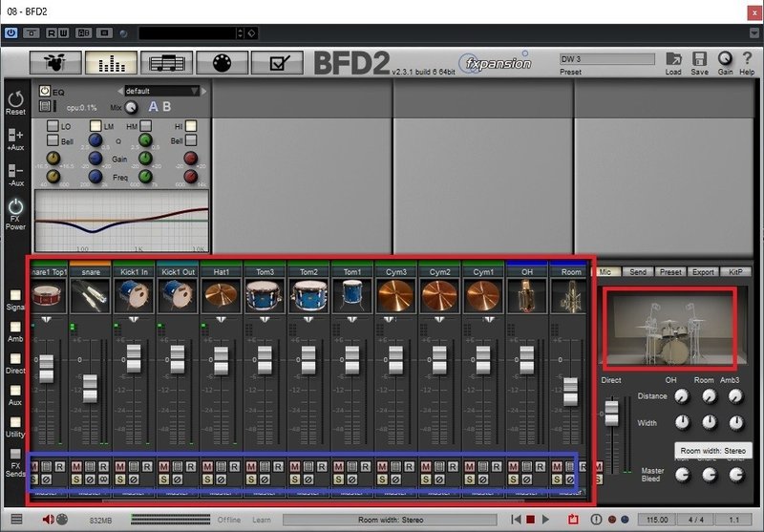Toggle the low Bell shape box
The image size is (764, 532).
click(x=53, y=140)
